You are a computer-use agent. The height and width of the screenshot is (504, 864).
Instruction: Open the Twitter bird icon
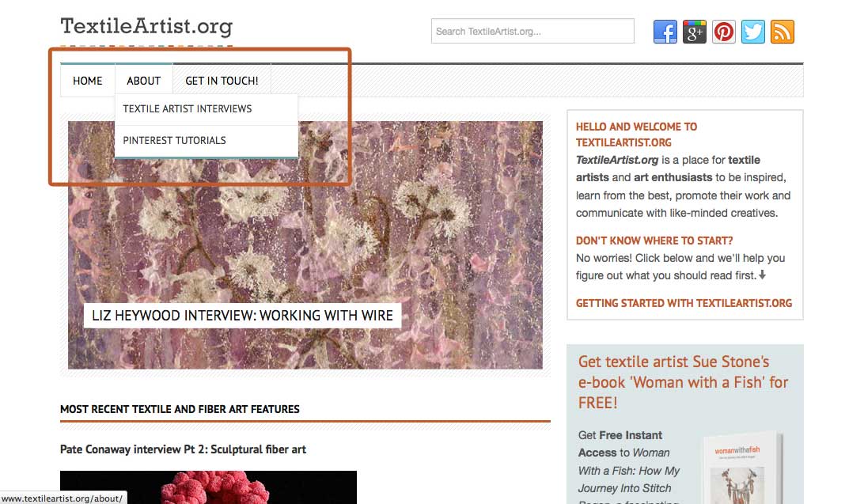click(752, 32)
